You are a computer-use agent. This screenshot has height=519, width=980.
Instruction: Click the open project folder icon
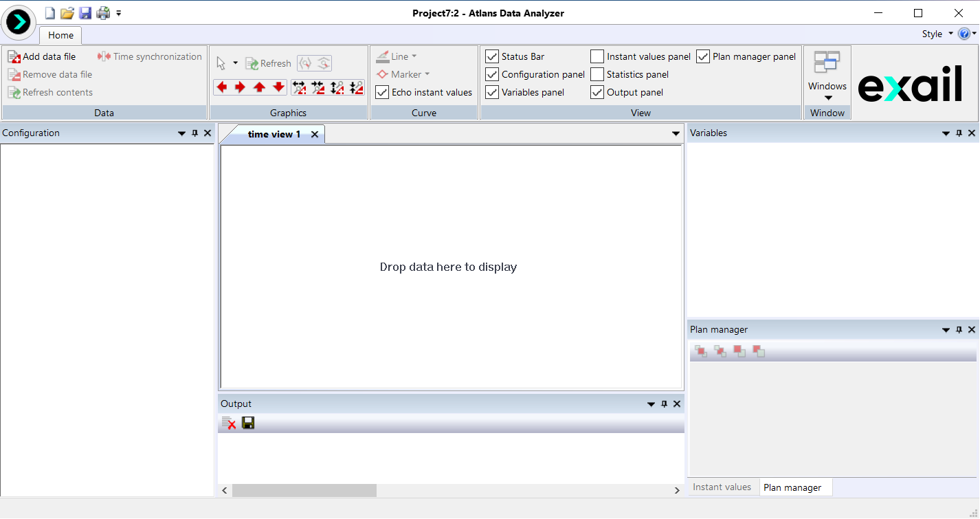click(x=67, y=13)
